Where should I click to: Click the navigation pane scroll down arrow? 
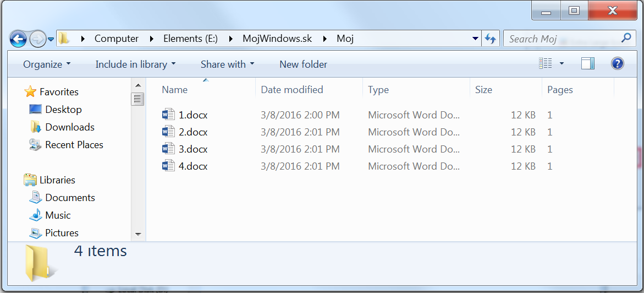click(137, 234)
